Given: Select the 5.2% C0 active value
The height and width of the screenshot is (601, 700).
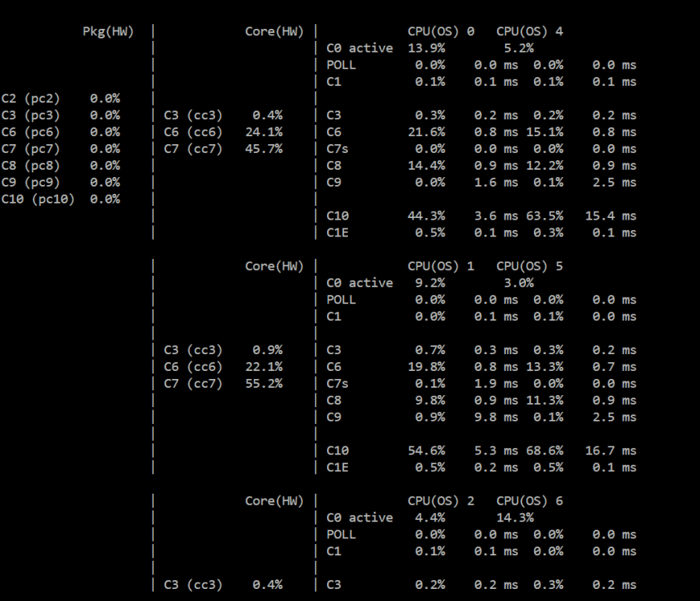Looking at the screenshot, I should pyautogui.click(x=519, y=48).
